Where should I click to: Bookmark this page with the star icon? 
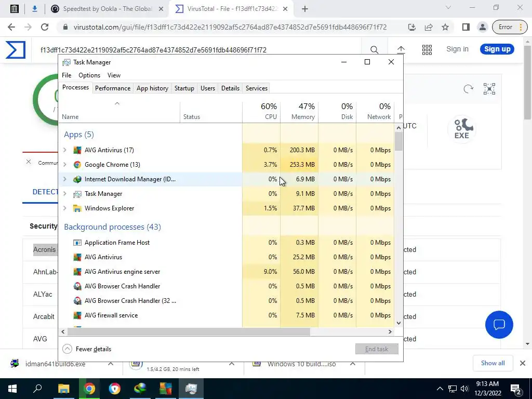pyautogui.click(x=445, y=27)
